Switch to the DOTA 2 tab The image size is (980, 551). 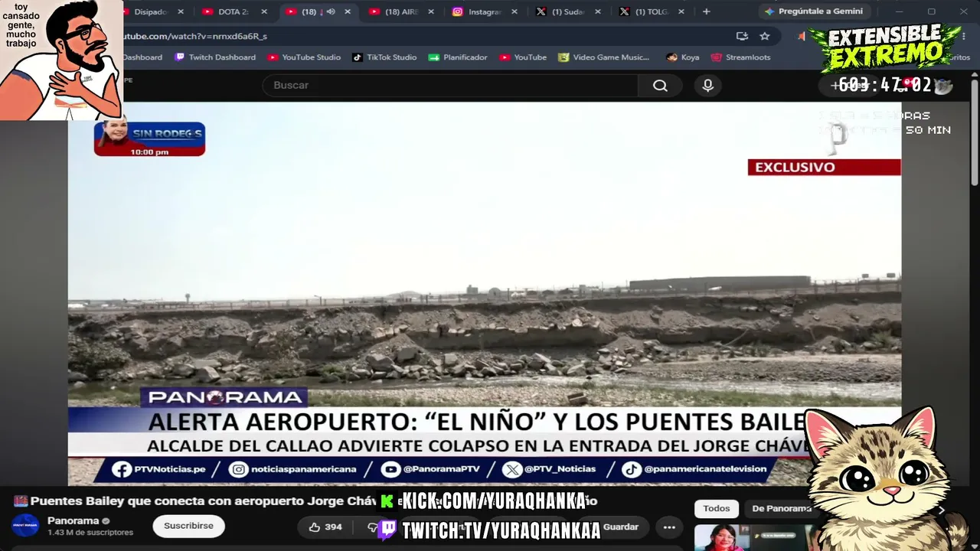coord(233,11)
